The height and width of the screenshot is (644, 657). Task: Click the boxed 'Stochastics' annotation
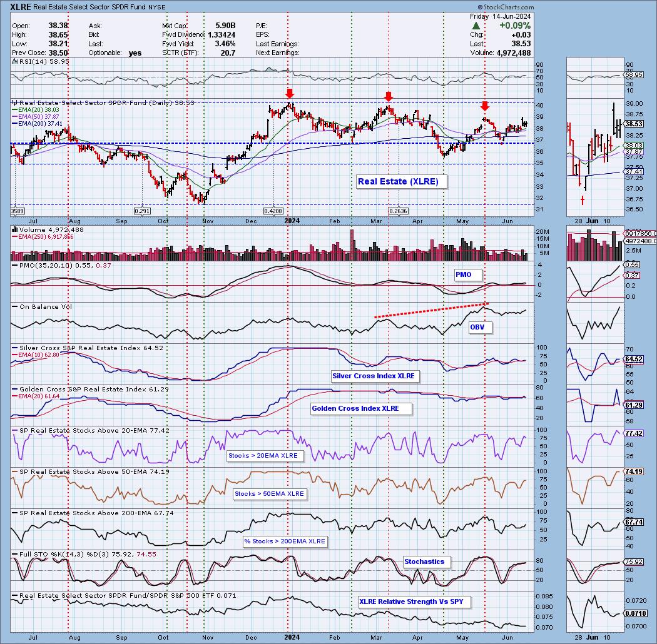427,562
